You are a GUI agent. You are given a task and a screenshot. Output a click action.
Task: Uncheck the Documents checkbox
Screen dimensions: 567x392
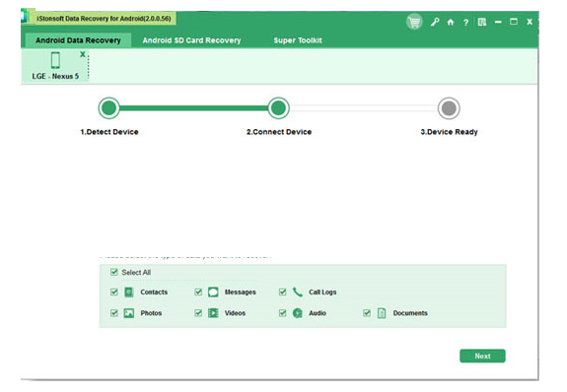click(x=367, y=313)
